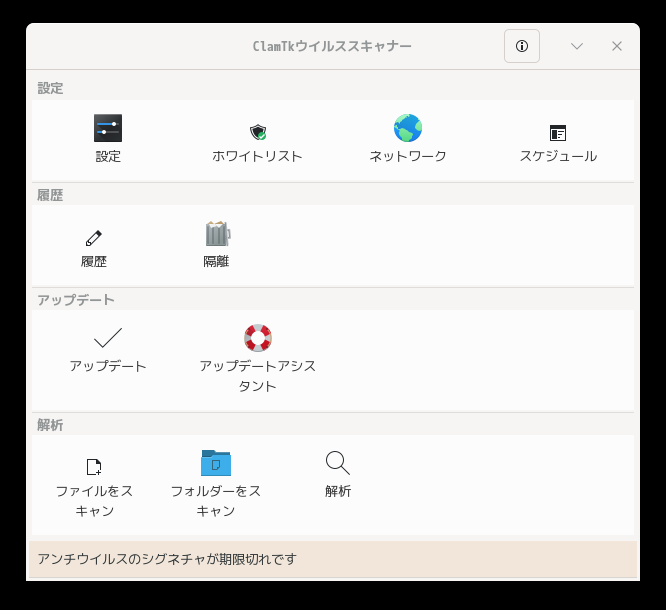Click the expired signature warning message
Viewport: 666px width, 610px height.
click(x=167, y=559)
